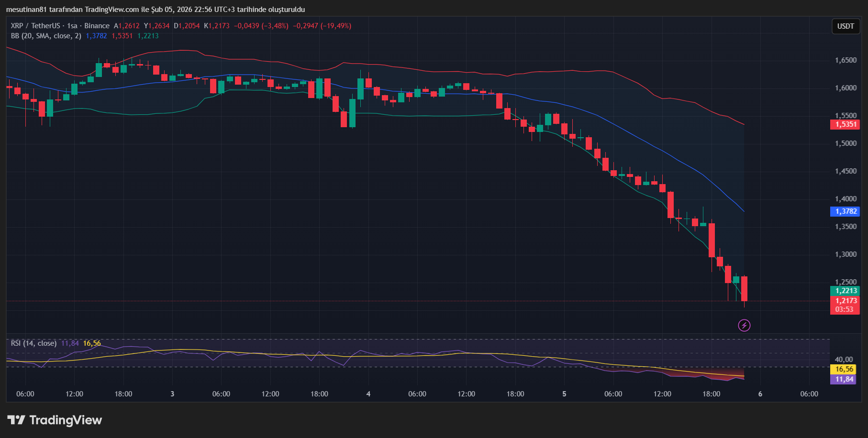This screenshot has width=868, height=438.
Task: Click the TradingView logo at bottom left
Action: click(54, 420)
